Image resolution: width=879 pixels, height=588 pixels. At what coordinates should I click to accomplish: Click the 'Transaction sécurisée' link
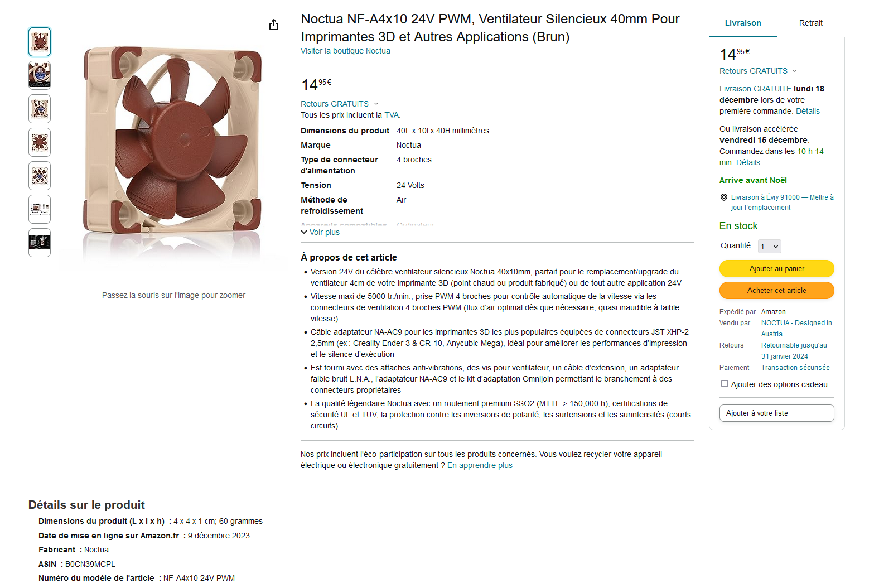pos(795,368)
